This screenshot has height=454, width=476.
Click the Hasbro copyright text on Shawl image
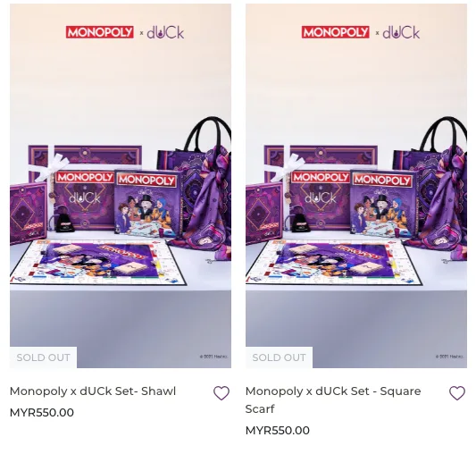coord(213,357)
